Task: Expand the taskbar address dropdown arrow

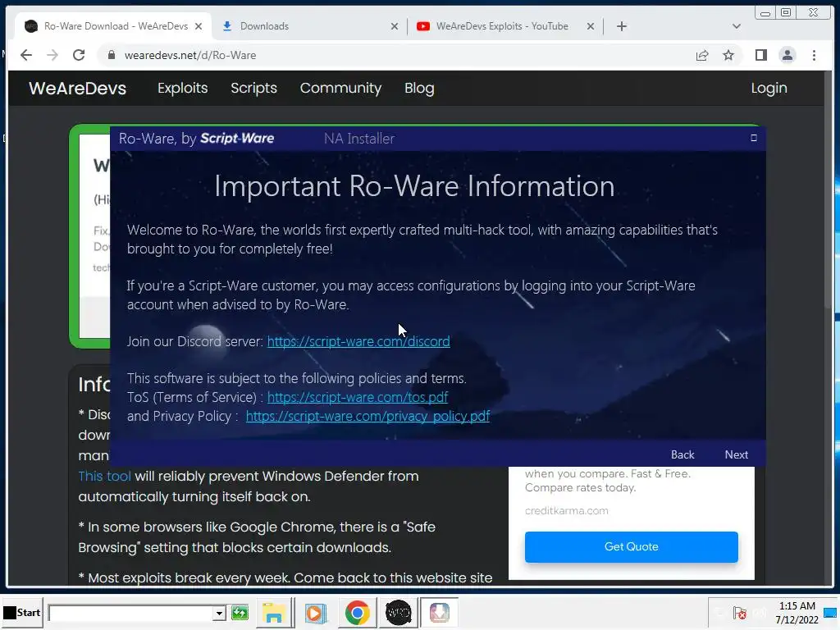Action: (218, 613)
